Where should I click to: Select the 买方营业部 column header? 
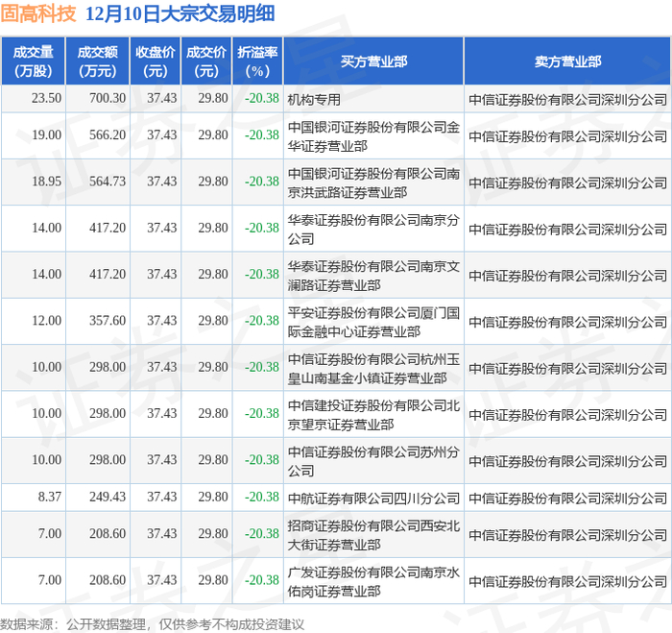coord(373,61)
